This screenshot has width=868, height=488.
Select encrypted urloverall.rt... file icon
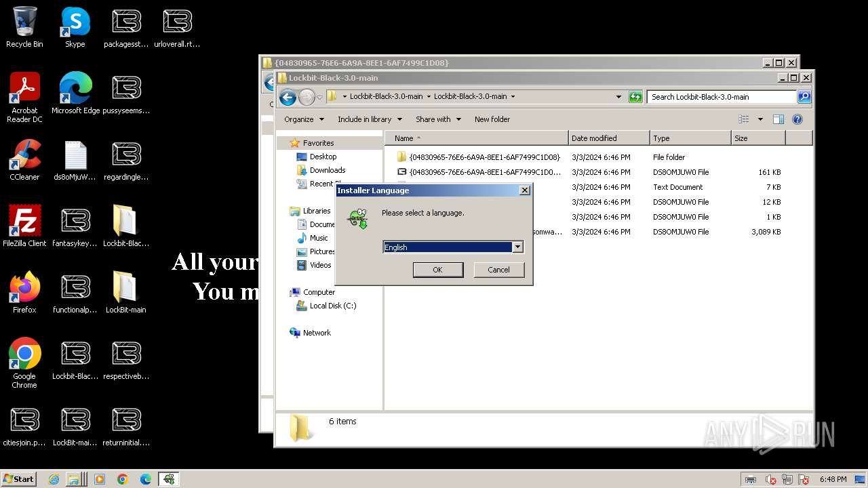point(177,28)
